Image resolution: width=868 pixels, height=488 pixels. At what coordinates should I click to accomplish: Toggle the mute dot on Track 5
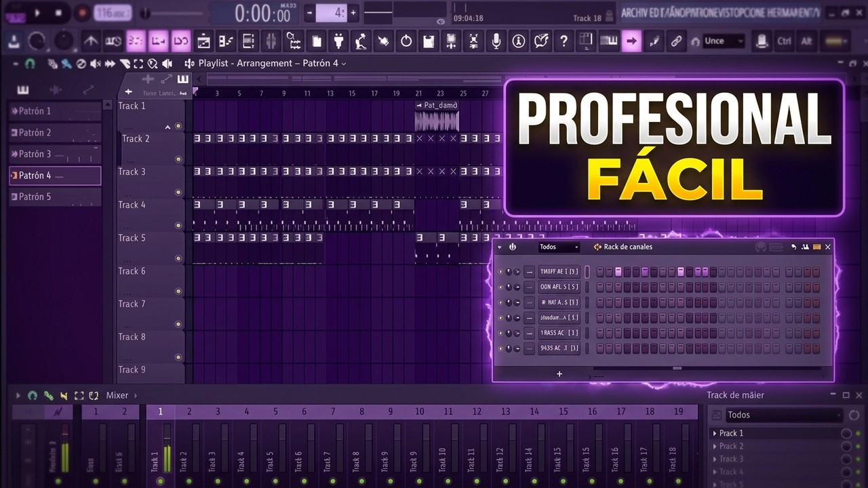click(178, 258)
